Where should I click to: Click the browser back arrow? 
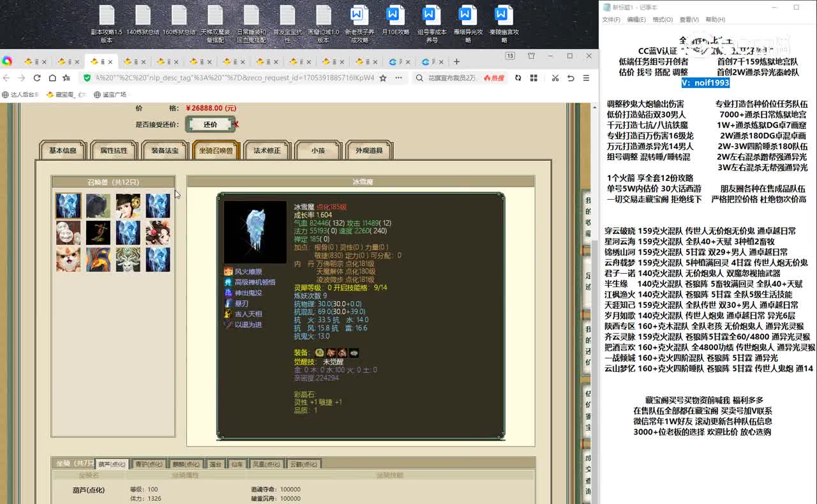[x=6, y=78]
